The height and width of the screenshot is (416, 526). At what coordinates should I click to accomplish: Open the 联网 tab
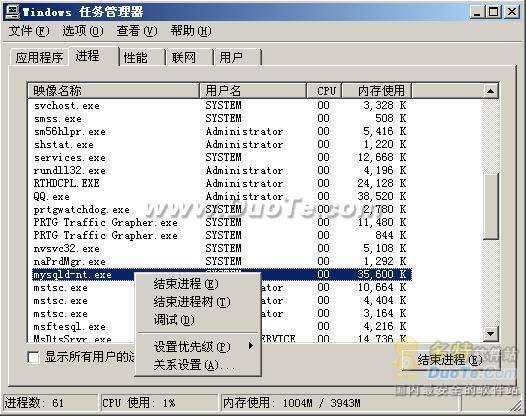[190, 57]
